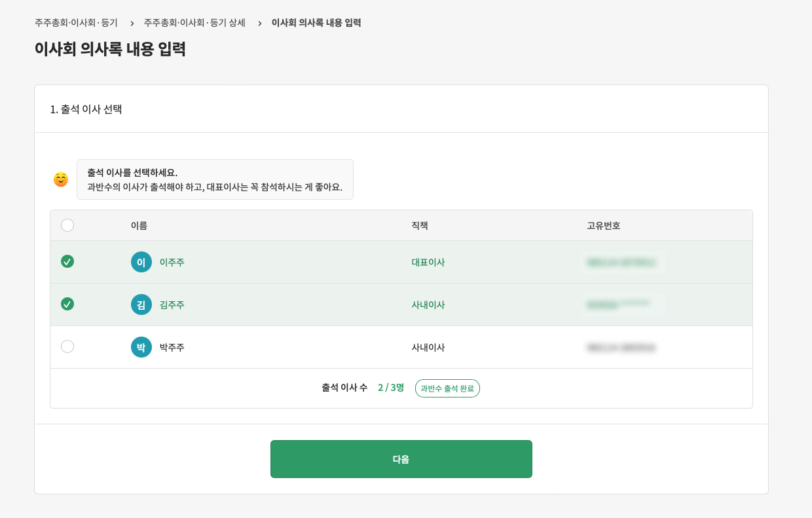Screen dimensions: 812x518
Task: Open 주주총회·이사회·등기 상세 from the breadcrumb
Action: (194, 22)
